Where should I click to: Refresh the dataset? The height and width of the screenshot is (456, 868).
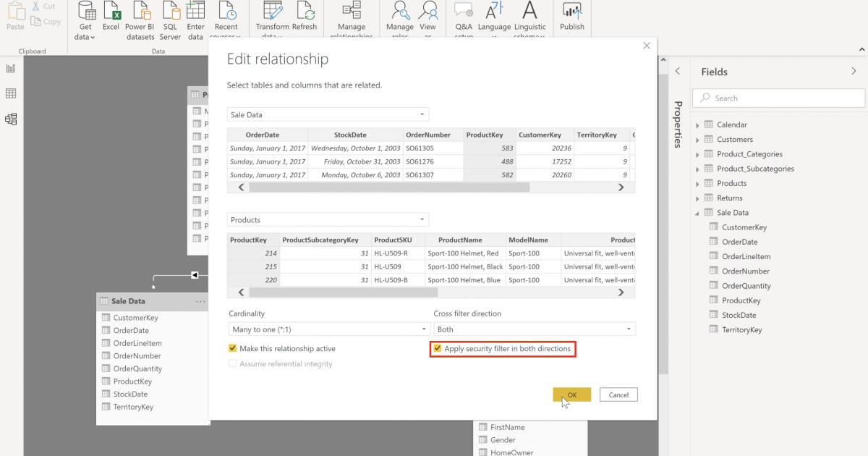click(x=305, y=18)
